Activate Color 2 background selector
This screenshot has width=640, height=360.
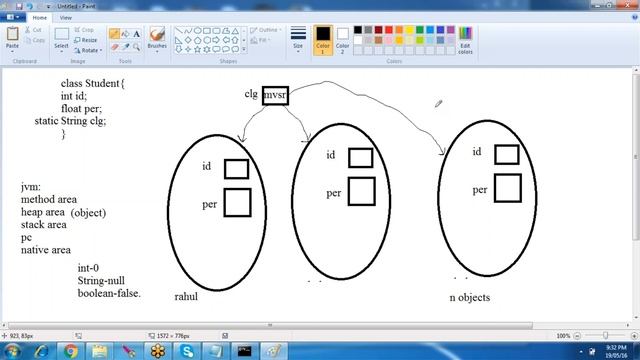click(342, 40)
